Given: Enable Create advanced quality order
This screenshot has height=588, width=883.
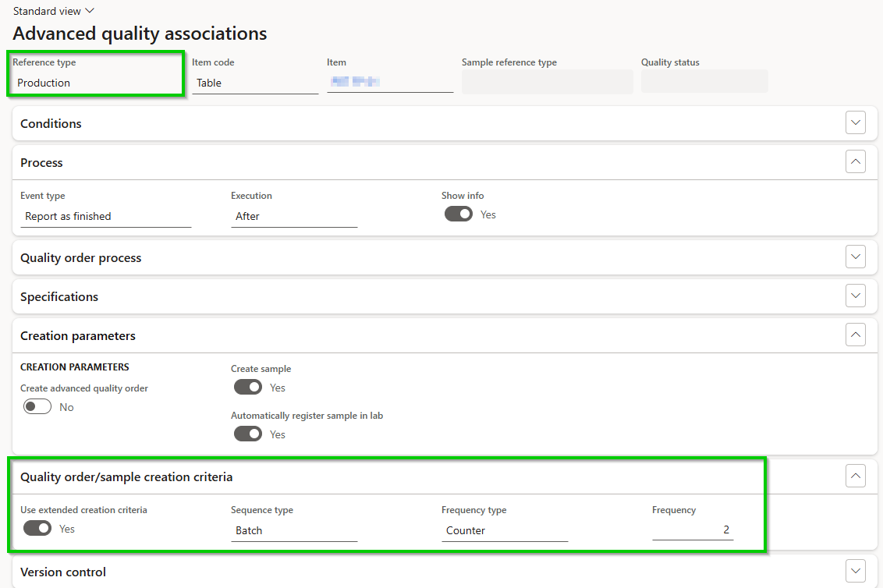Looking at the screenshot, I should 37,406.
